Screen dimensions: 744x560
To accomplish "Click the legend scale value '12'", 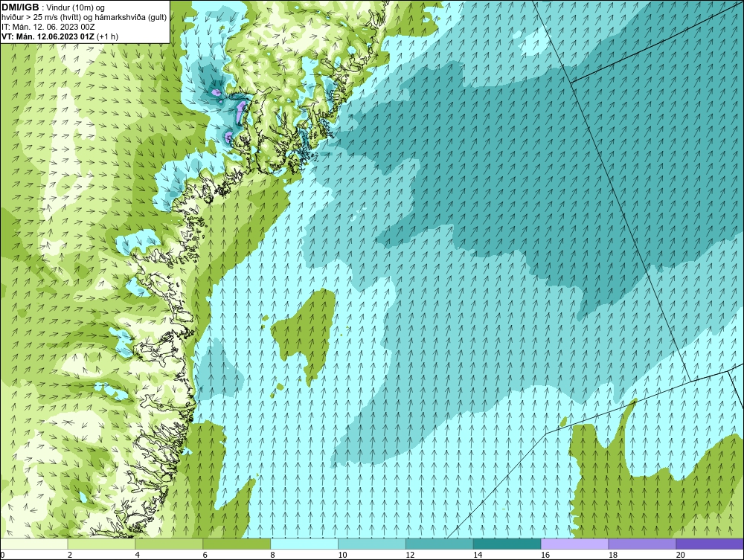I will (x=410, y=555).
